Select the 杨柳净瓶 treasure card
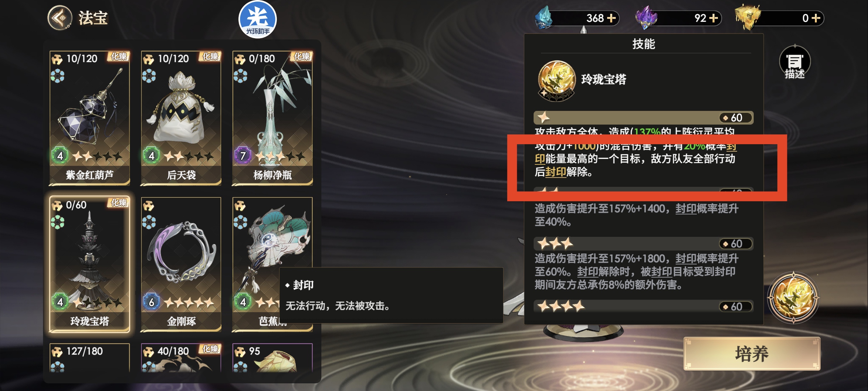 click(273, 118)
